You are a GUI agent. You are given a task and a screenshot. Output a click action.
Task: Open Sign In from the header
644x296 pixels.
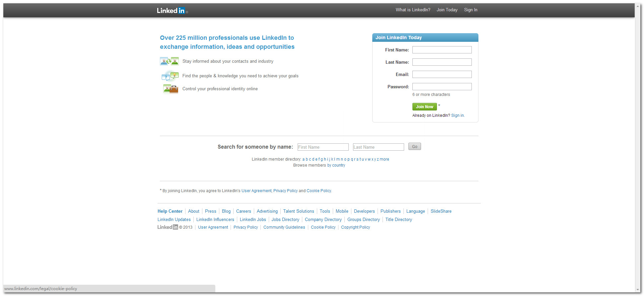coord(470,10)
